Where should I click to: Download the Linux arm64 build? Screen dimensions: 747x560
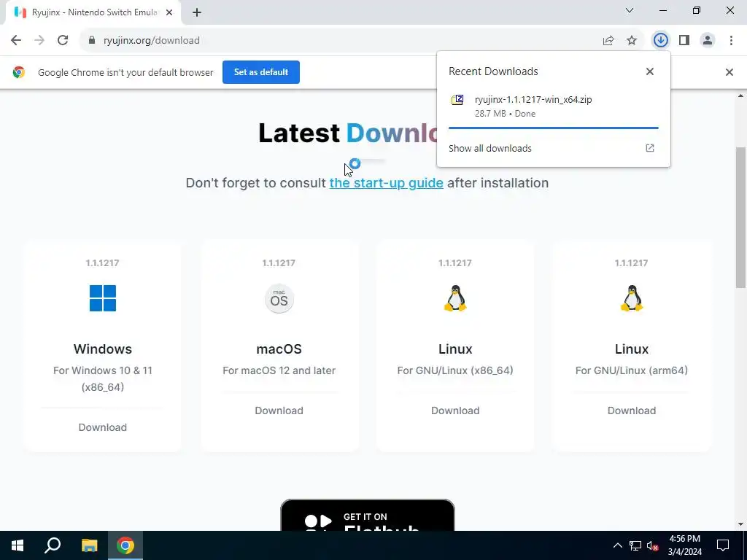click(632, 411)
